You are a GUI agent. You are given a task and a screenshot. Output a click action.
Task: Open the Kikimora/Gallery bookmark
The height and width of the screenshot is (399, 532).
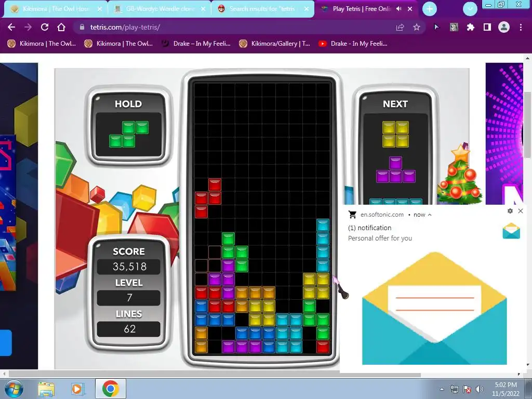(274, 44)
